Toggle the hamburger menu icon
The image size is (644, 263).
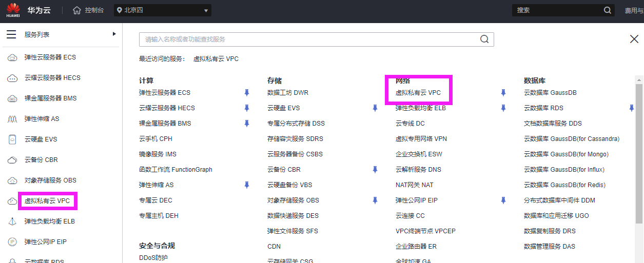(x=11, y=34)
